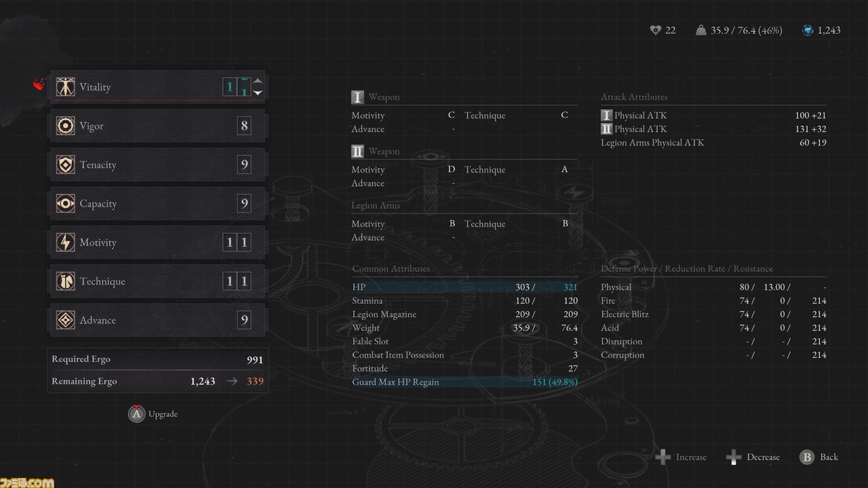This screenshot has width=868, height=488.
Task: Click the Vigor level value 8
Action: pos(244,126)
